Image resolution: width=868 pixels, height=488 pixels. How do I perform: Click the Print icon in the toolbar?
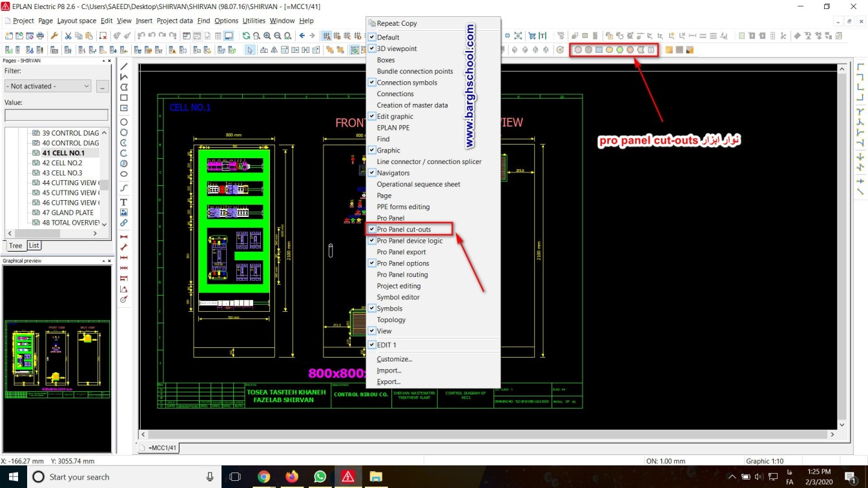pyautogui.click(x=40, y=36)
